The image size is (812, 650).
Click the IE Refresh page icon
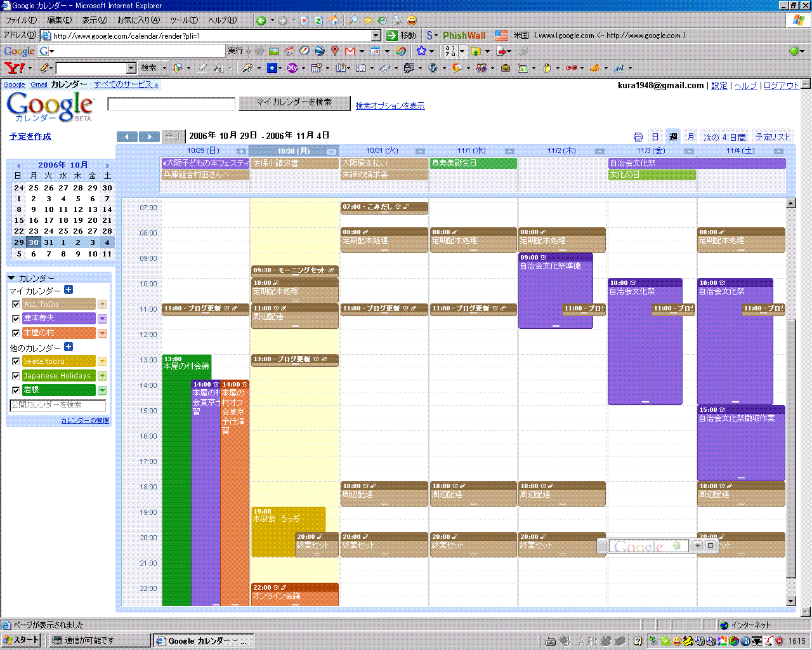click(x=319, y=20)
